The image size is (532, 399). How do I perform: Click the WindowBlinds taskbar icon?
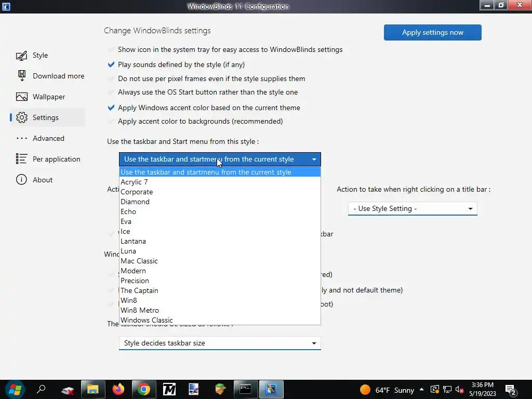click(271, 389)
